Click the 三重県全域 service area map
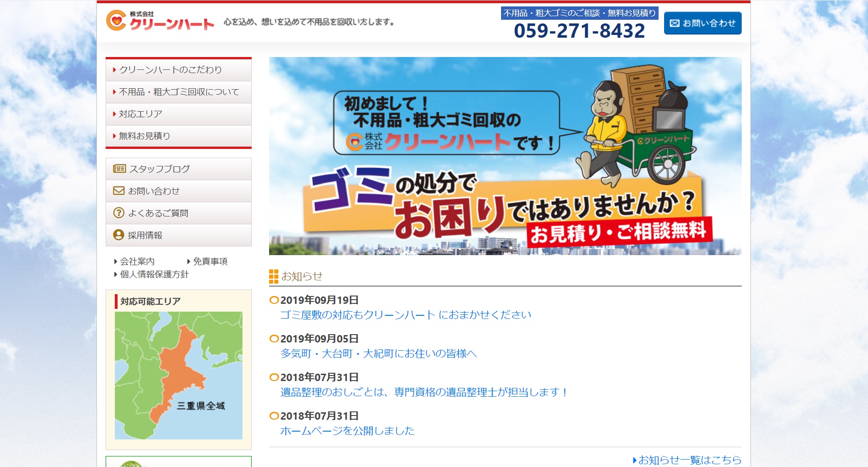Image resolution: width=868 pixels, height=467 pixels. [179, 375]
